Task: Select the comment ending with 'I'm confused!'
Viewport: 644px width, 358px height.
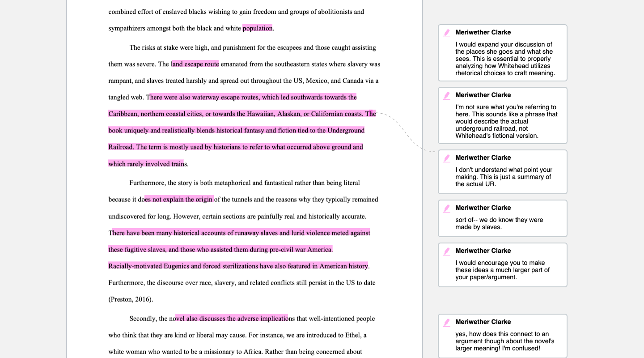Action: [x=503, y=336]
